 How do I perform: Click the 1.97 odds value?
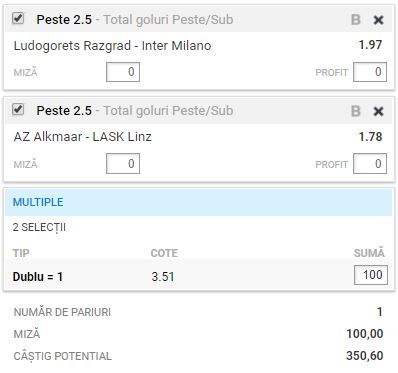click(x=370, y=45)
